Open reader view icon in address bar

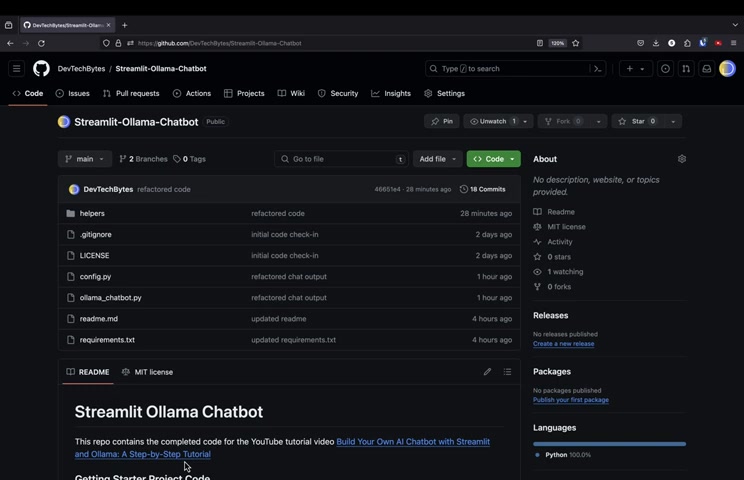coord(539,43)
